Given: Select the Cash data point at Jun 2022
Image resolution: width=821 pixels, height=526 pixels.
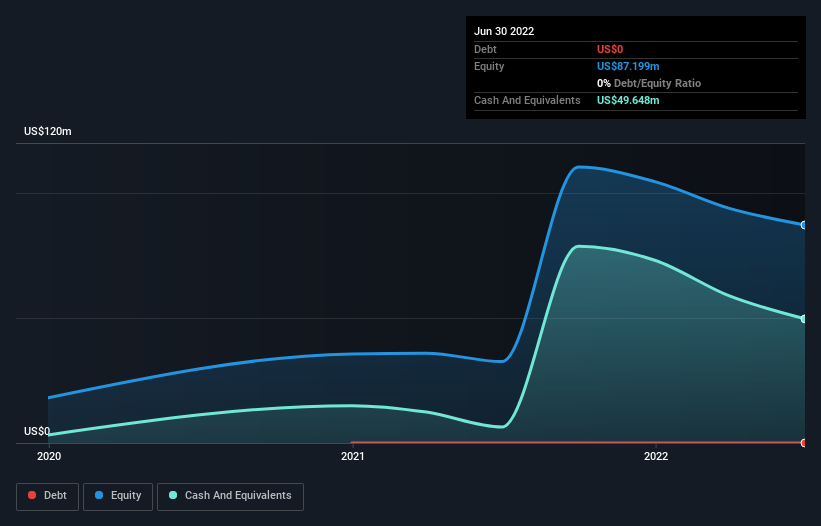Looking at the screenshot, I should pos(804,319).
